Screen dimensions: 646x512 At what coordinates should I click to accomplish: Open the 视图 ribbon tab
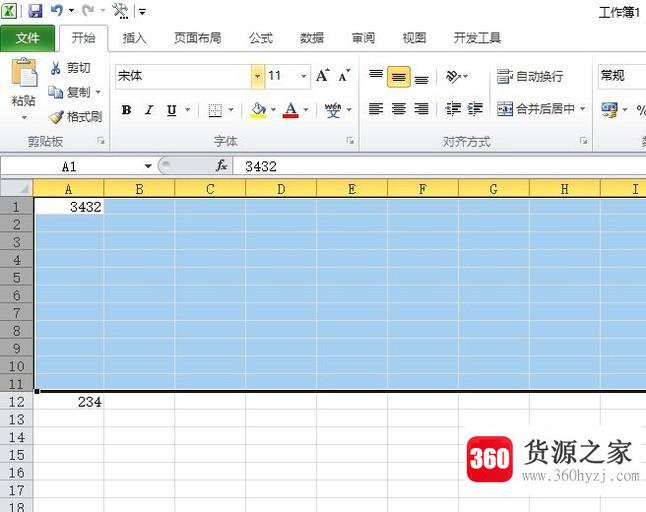pyautogui.click(x=414, y=38)
